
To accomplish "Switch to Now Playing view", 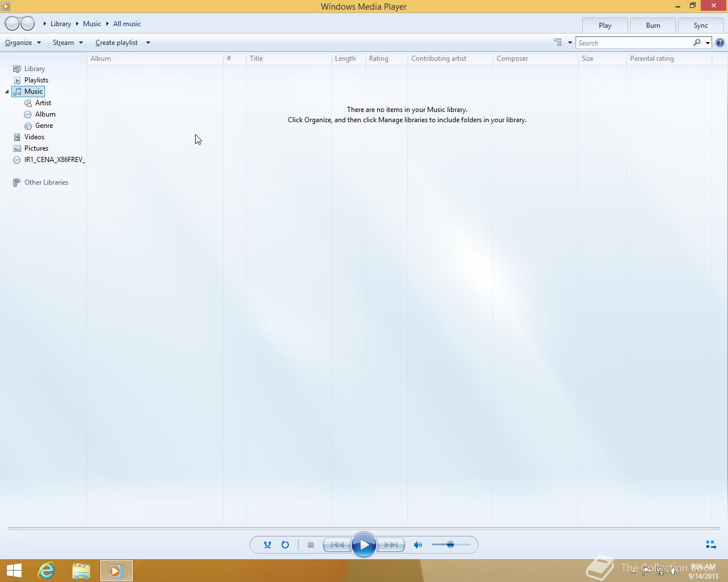I will pyautogui.click(x=710, y=544).
